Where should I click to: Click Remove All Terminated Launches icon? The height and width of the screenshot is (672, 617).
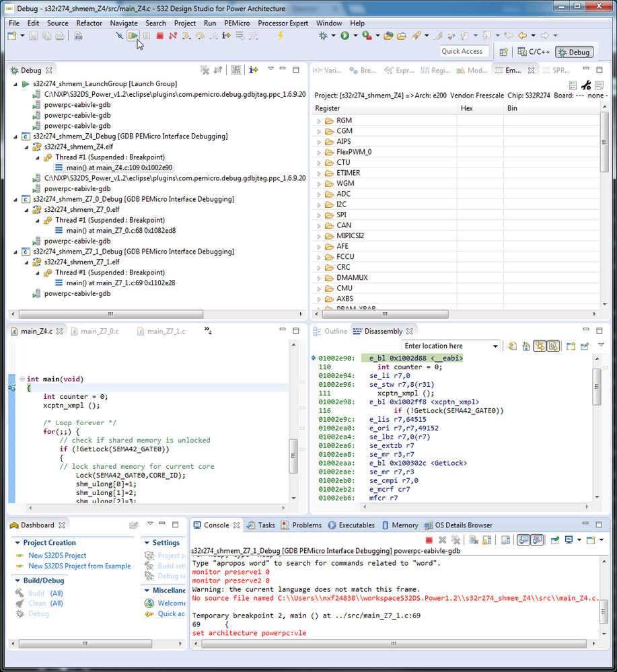tap(205, 69)
